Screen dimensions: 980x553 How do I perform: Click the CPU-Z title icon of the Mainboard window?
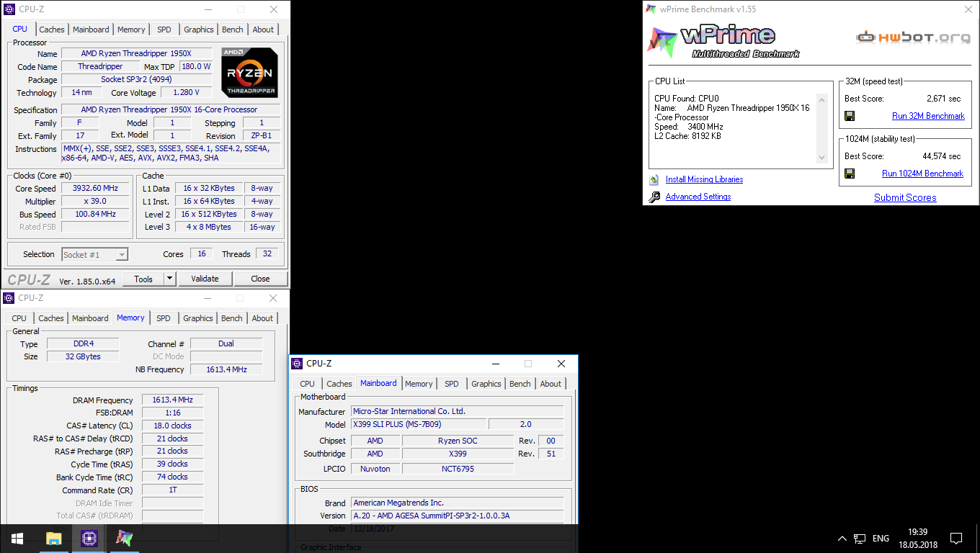coord(298,364)
